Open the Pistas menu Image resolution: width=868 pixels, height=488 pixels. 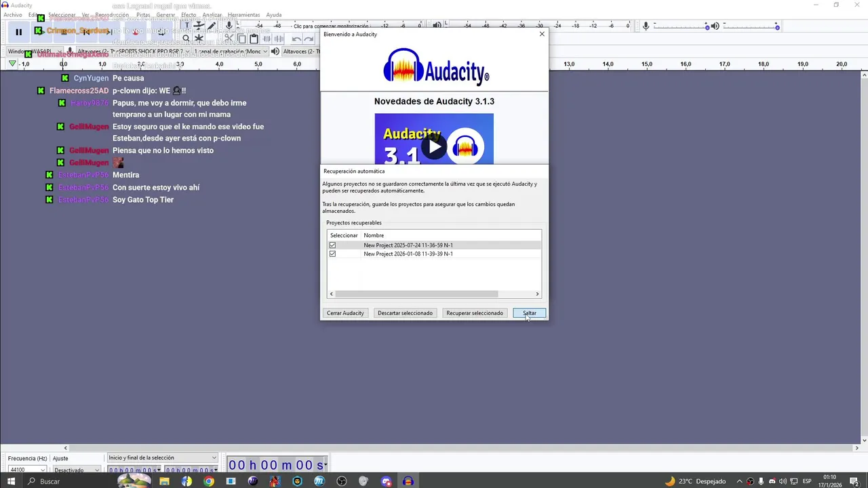coord(143,15)
